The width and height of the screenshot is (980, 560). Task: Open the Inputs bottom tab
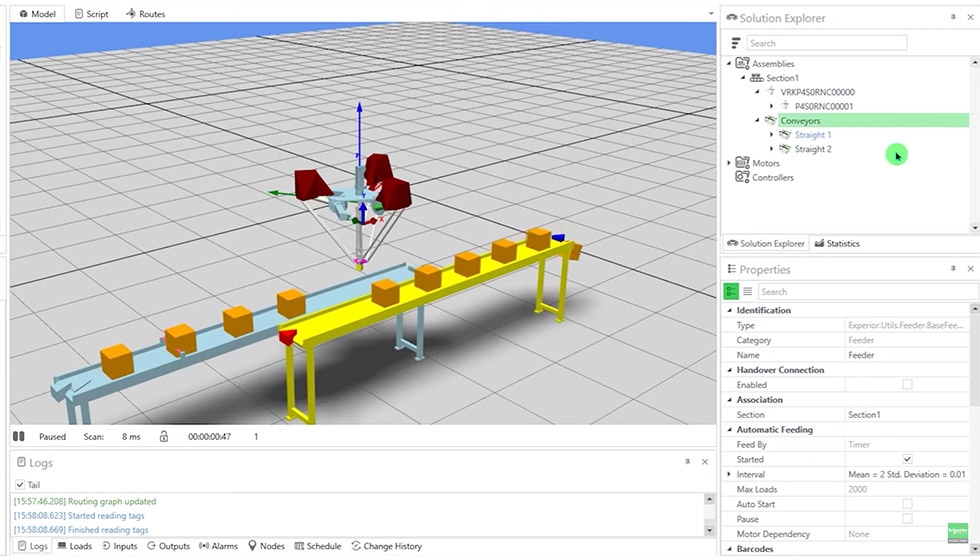click(119, 546)
